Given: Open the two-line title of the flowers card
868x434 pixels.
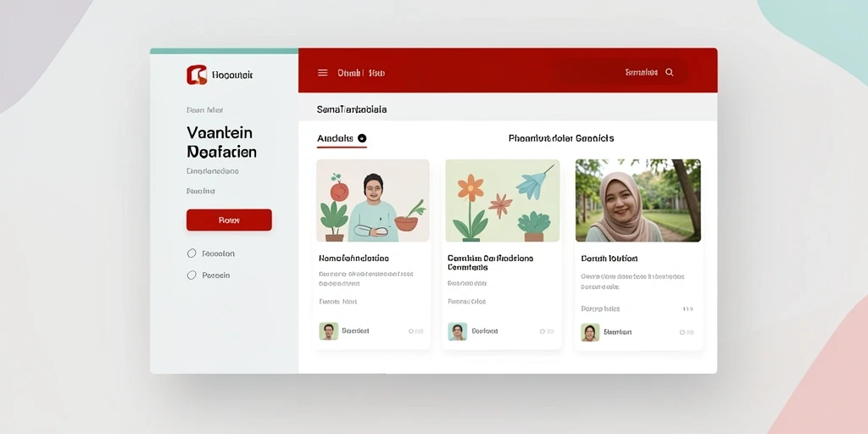Looking at the screenshot, I should tap(490, 263).
